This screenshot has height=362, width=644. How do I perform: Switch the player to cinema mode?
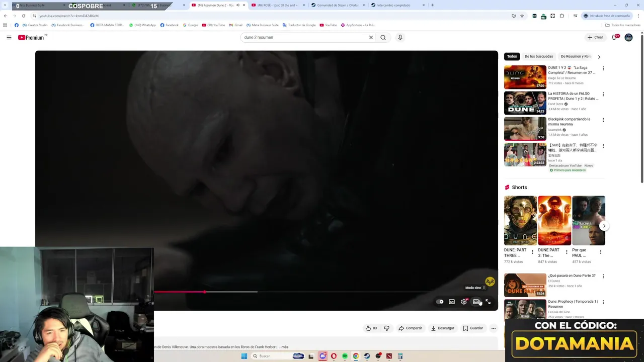[476, 302]
